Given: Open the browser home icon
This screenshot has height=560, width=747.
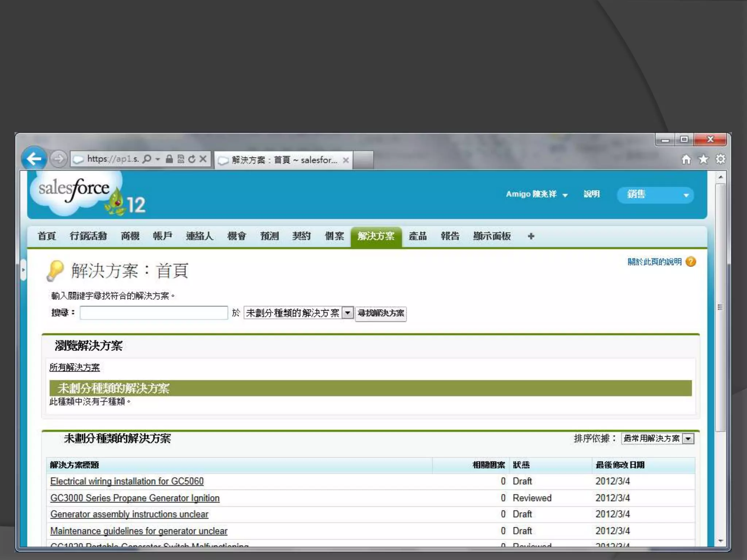Looking at the screenshot, I should (x=686, y=159).
